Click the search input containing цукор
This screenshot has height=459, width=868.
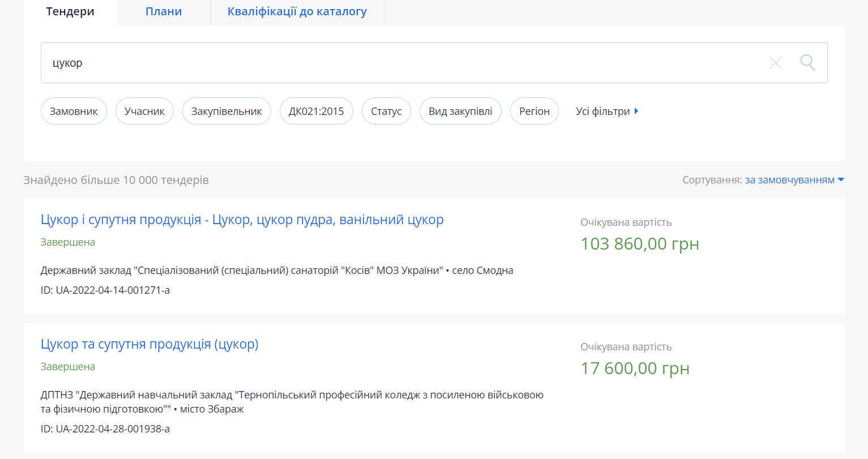396,63
